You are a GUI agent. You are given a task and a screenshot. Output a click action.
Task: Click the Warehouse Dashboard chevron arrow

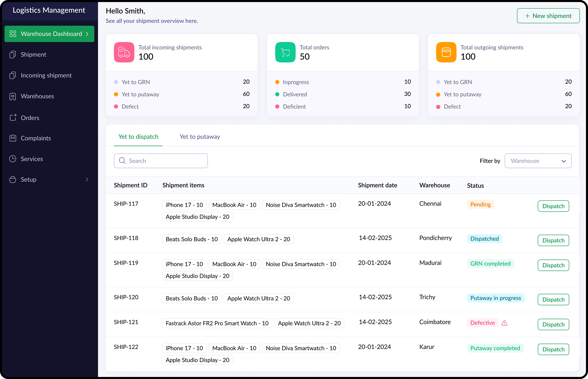pyautogui.click(x=87, y=34)
